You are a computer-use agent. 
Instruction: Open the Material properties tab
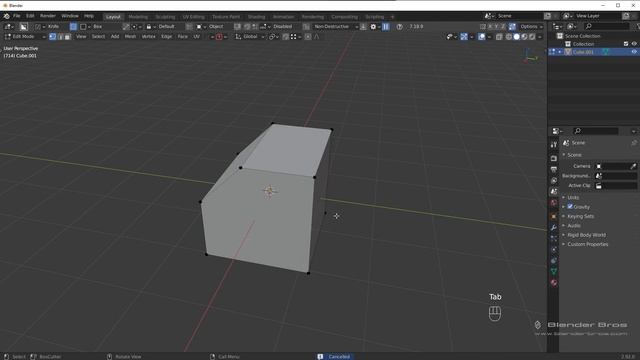[x=553, y=282]
